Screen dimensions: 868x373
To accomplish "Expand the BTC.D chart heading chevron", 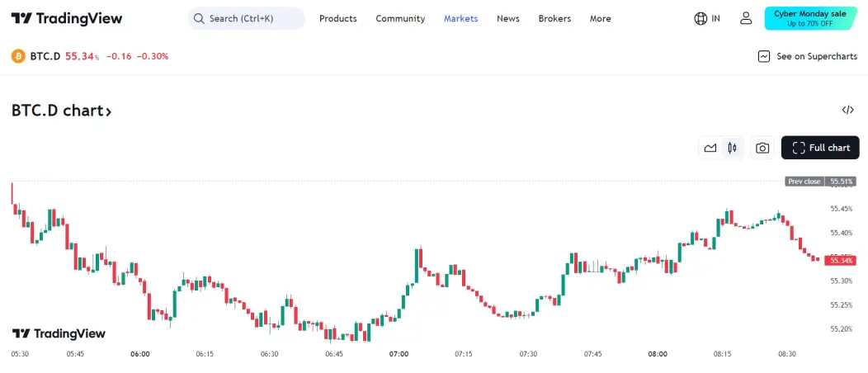I will (109, 111).
